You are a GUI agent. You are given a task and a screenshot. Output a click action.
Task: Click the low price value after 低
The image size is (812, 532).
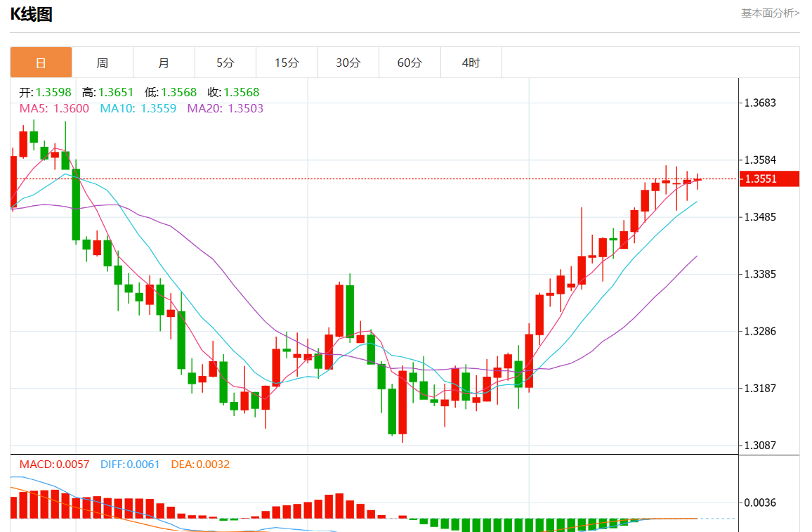click(x=178, y=92)
